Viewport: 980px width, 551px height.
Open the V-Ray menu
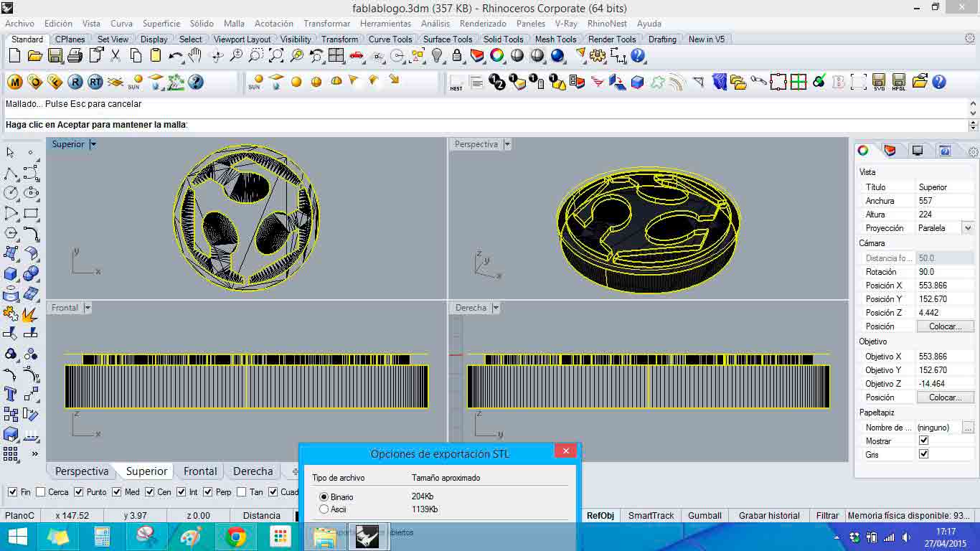pos(566,24)
